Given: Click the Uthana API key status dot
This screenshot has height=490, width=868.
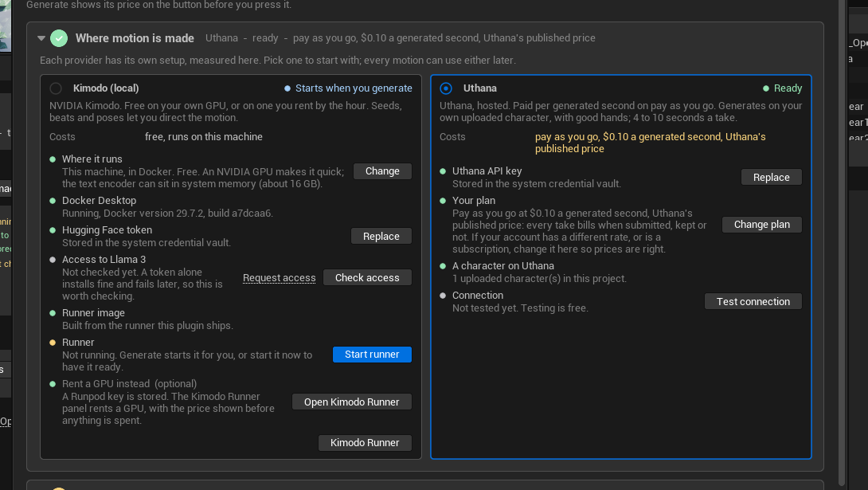Looking at the screenshot, I should pos(443,171).
